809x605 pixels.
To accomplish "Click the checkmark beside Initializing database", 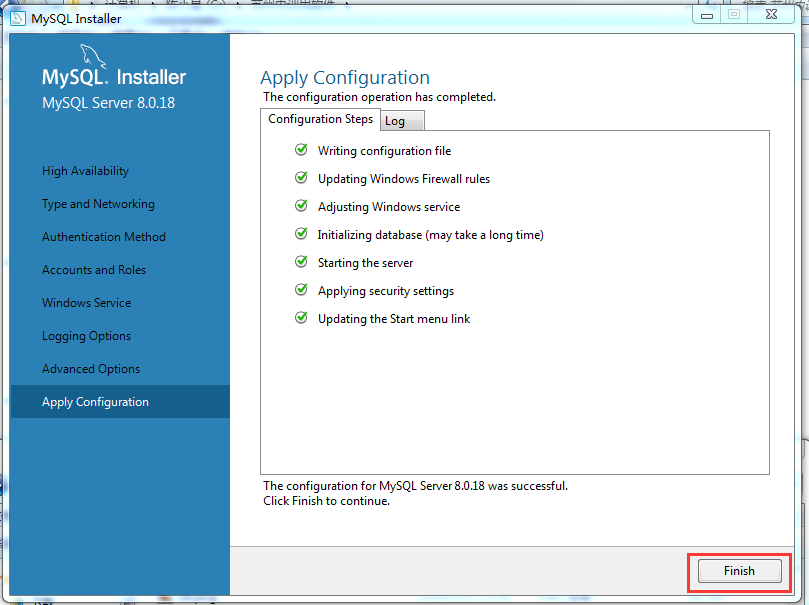I will [301, 234].
